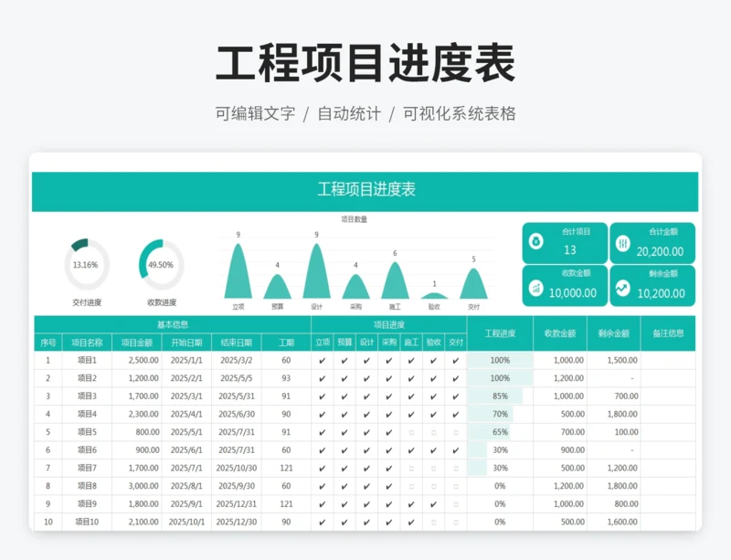Select the 序号 column header
731x560 pixels.
(48, 343)
